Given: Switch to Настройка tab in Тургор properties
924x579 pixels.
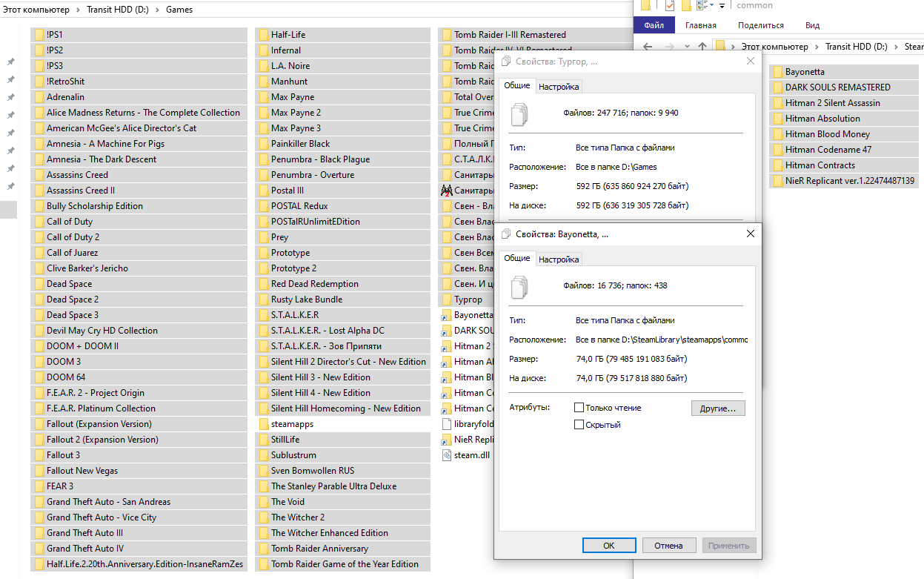Looking at the screenshot, I should pyautogui.click(x=559, y=87).
